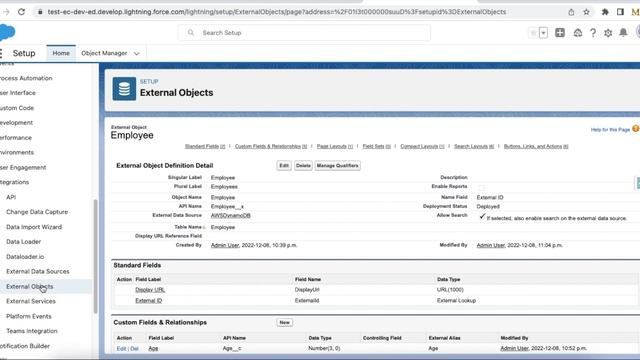Focus the Search Setup field
640x360 pixels.
click(x=304, y=33)
